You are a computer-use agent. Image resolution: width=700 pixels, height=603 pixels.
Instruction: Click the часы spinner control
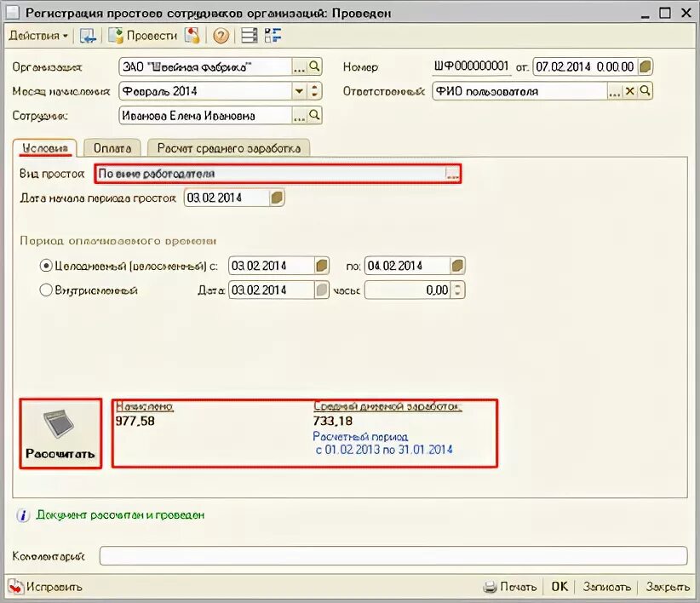point(457,290)
